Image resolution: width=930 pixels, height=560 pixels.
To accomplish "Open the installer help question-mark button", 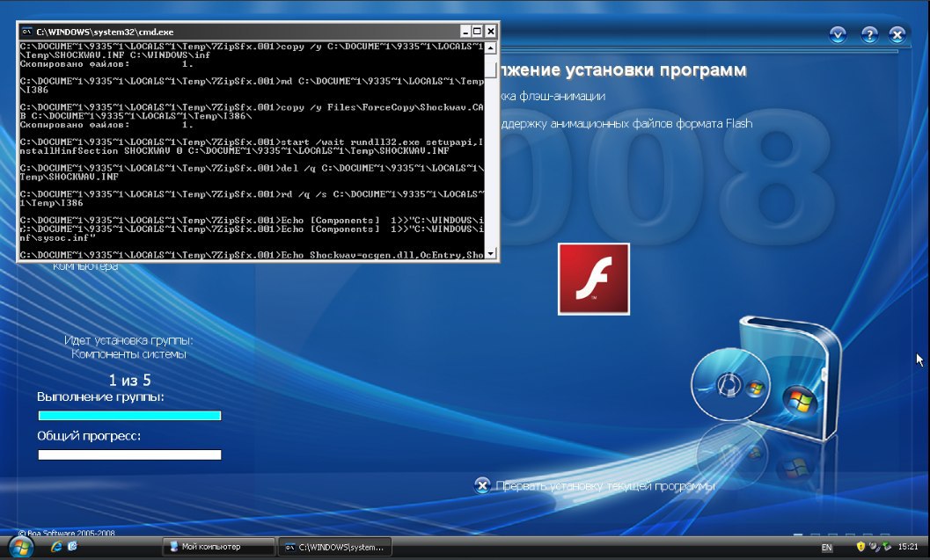I will 869,35.
